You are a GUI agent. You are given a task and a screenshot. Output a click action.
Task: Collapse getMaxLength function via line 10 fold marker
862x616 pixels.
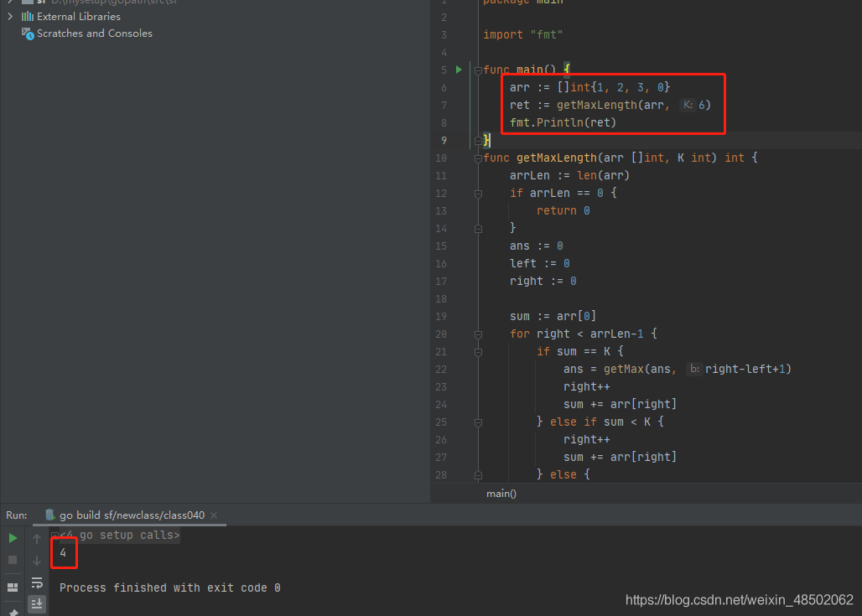[x=478, y=158]
